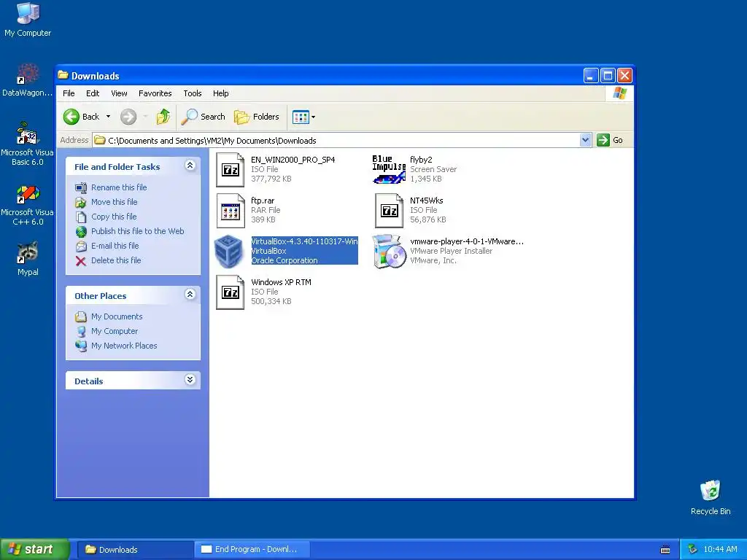Open the Views dropdown button
Screen dimensions: 747x560
pyautogui.click(x=303, y=117)
